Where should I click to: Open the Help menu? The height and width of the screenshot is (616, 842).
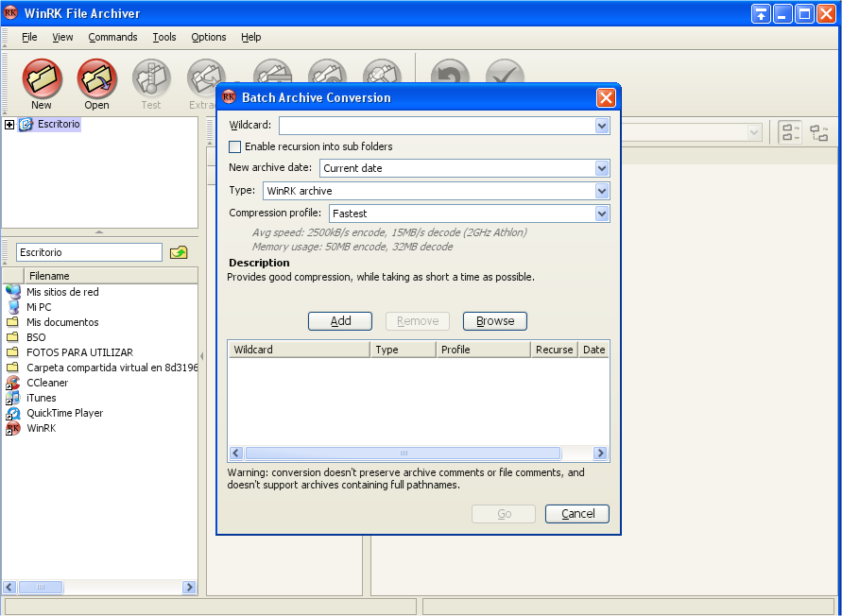(x=250, y=37)
